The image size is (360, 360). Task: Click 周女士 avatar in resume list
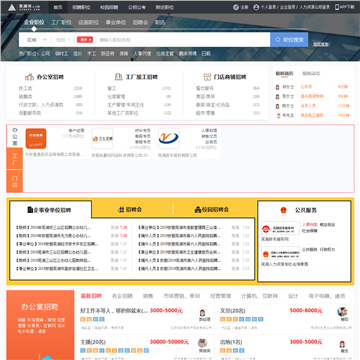pos(277,87)
